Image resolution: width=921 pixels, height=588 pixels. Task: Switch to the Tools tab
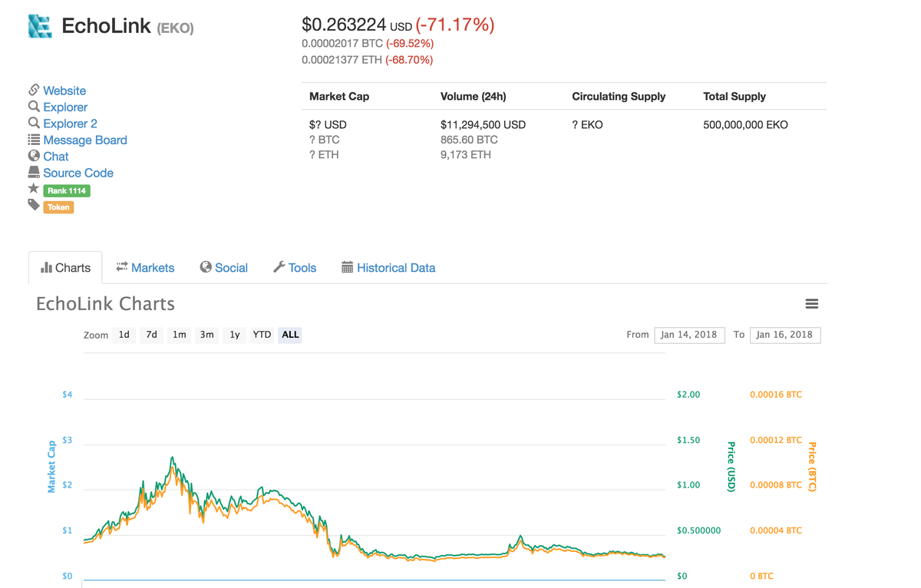tap(295, 268)
